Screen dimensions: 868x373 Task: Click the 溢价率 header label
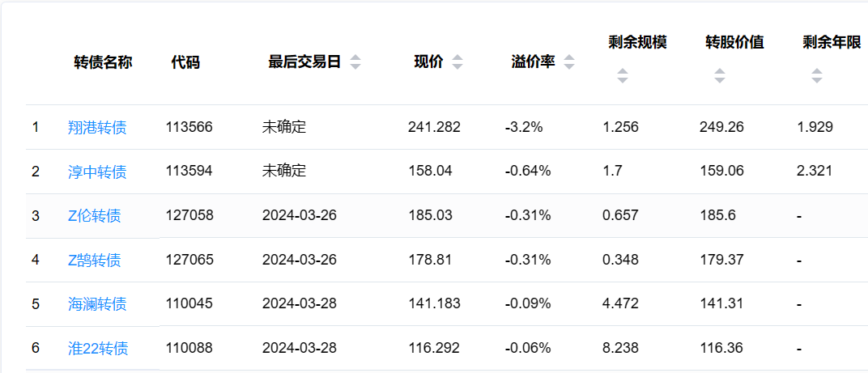click(x=533, y=62)
